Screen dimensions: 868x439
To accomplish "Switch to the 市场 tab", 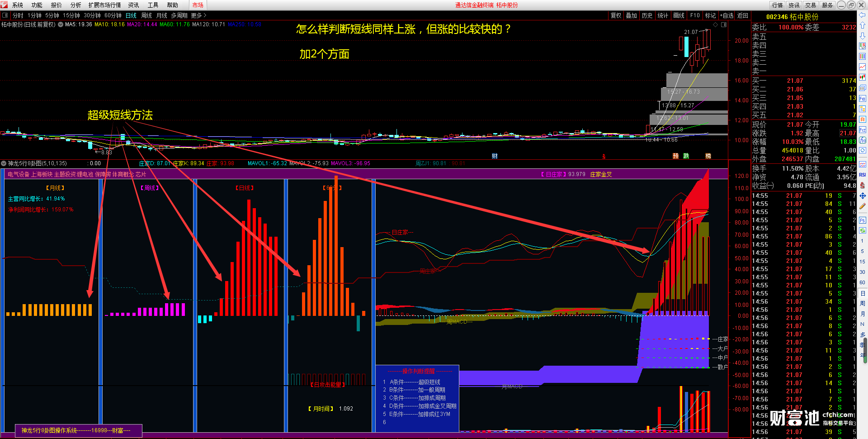I will point(198,5).
